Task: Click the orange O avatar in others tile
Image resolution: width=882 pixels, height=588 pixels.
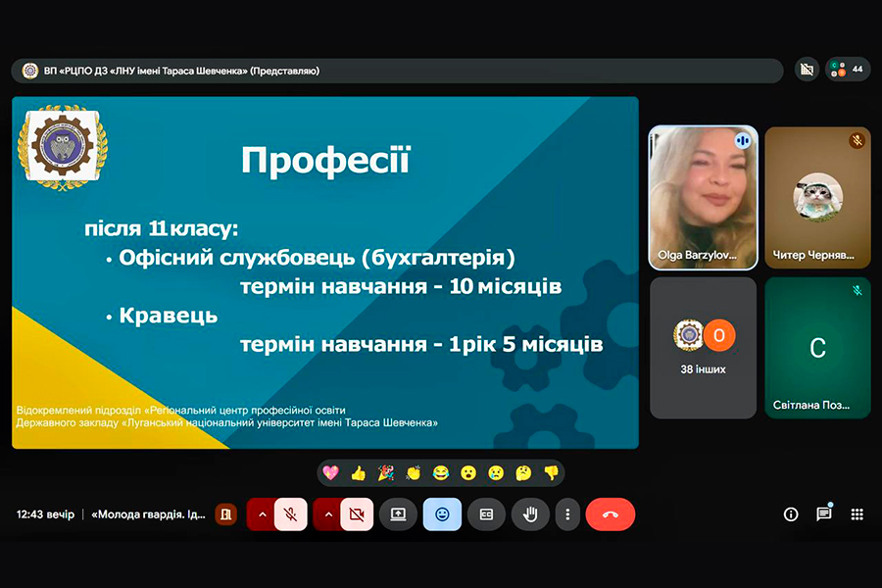Action: 719,335
